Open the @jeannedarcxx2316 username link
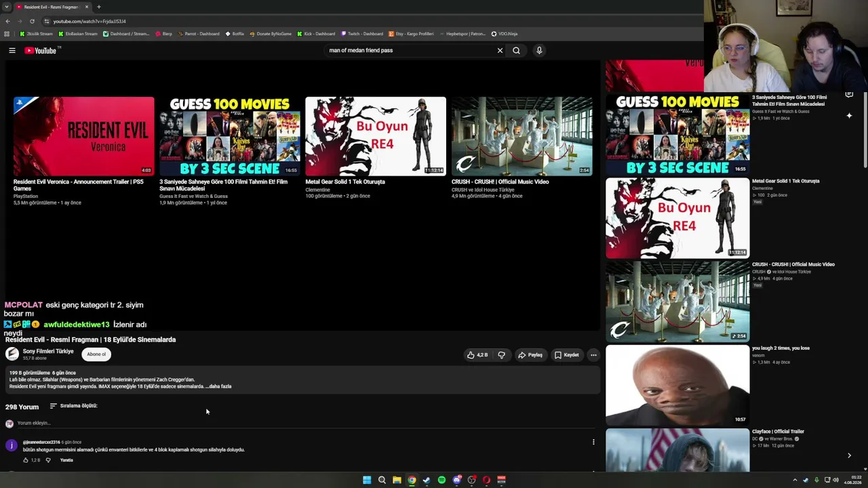 point(41,442)
